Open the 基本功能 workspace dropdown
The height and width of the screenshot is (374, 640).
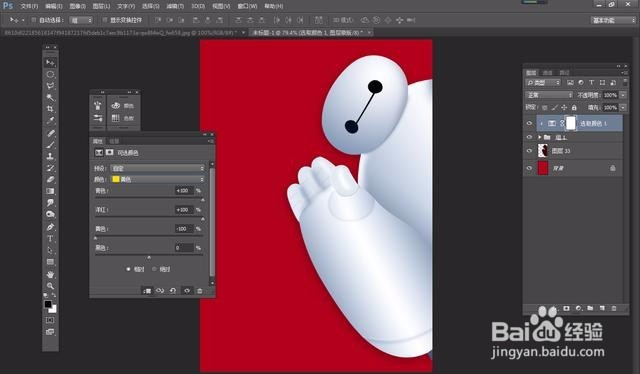click(613, 20)
